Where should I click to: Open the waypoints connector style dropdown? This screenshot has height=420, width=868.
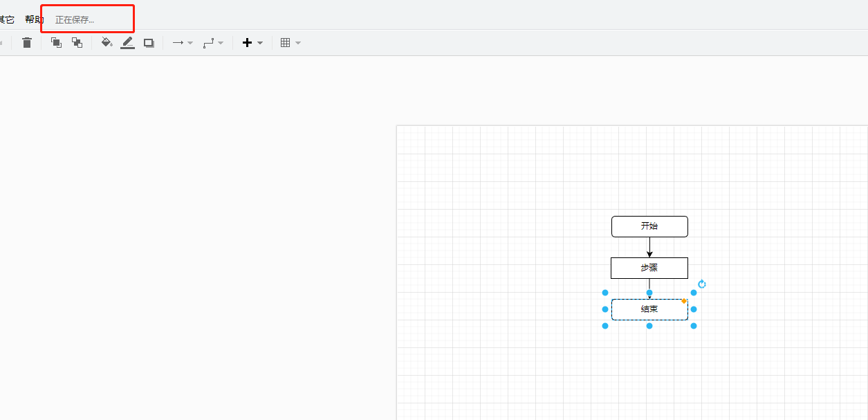(x=213, y=43)
